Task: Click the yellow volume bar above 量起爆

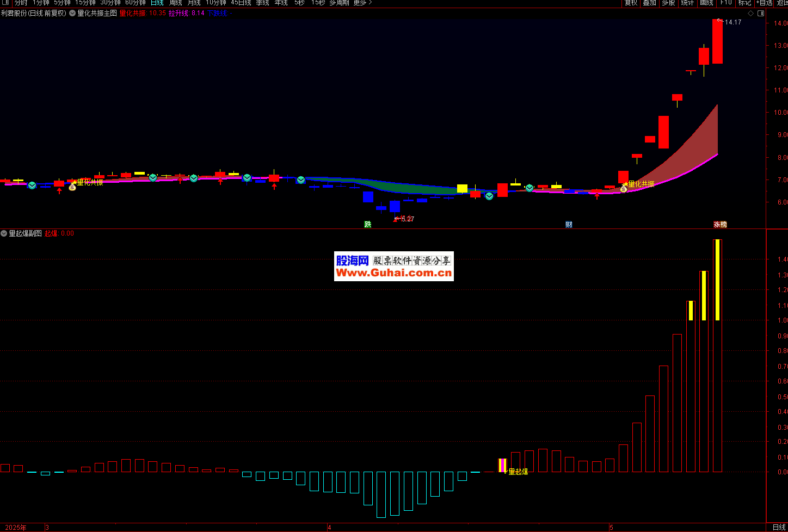Action: [502, 465]
